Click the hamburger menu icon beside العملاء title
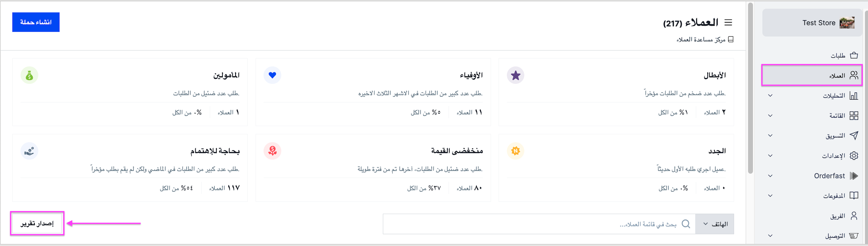This screenshot has height=246, width=868. [x=728, y=22]
